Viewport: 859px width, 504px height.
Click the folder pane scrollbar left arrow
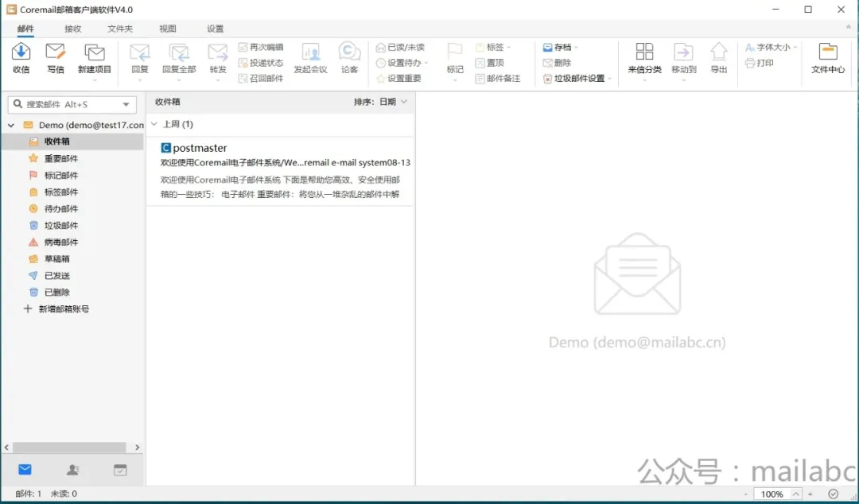coord(6,447)
